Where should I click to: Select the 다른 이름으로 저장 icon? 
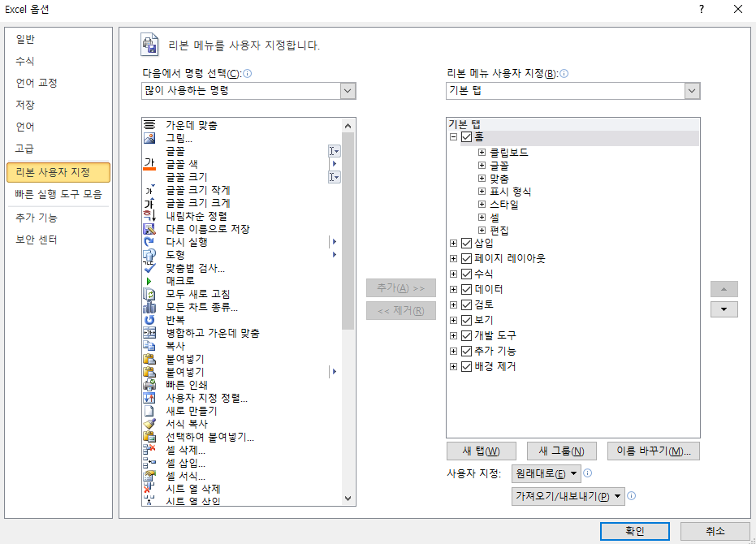coord(149,229)
